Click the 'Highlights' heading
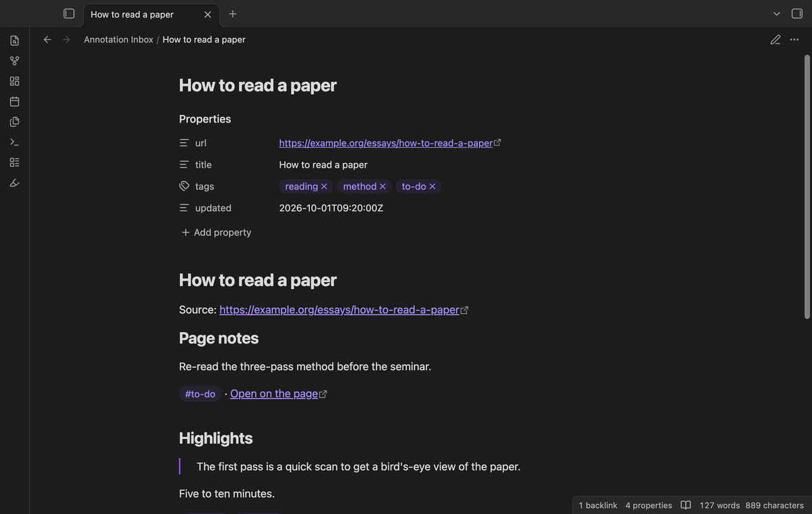 pos(216,438)
